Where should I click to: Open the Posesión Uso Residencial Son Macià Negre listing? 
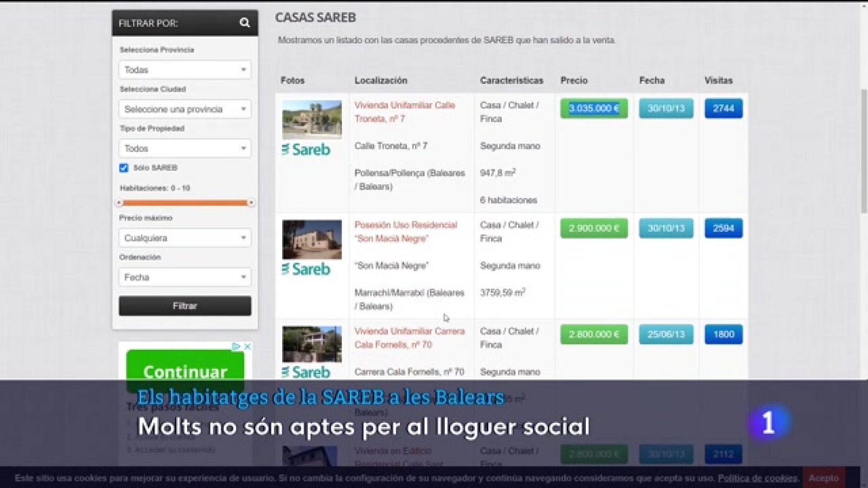(x=406, y=232)
